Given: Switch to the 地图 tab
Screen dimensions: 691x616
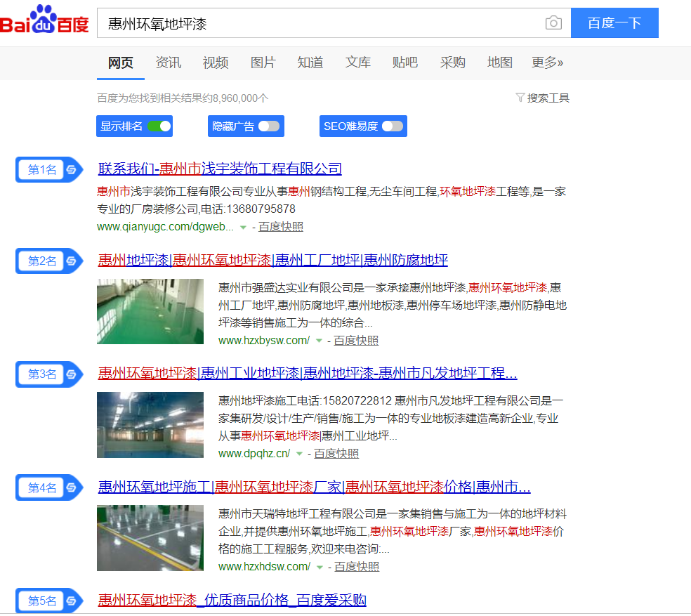Looking at the screenshot, I should [500, 63].
